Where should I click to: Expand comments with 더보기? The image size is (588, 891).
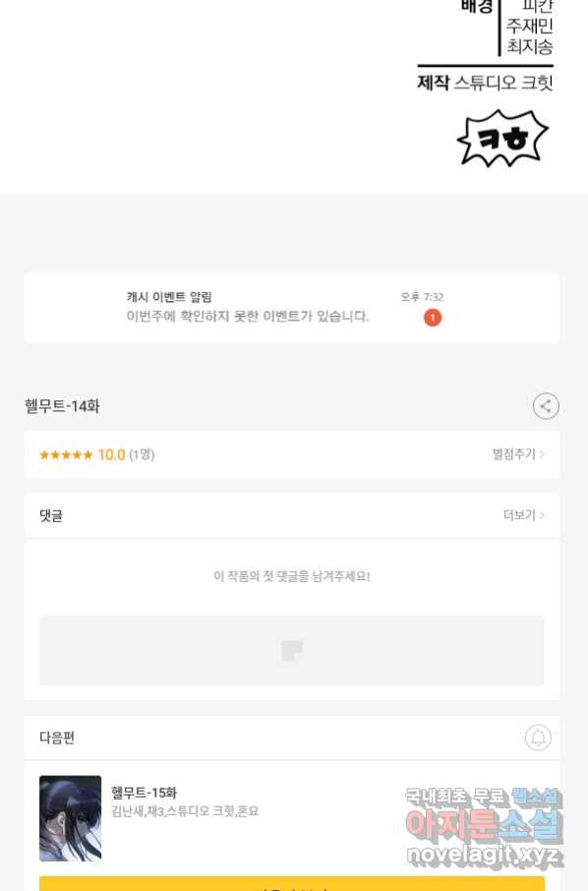click(x=519, y=514)
